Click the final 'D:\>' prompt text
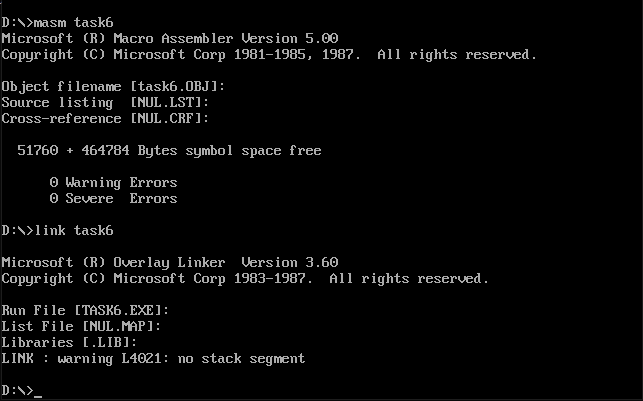643x401 pixels. (17, 390)
